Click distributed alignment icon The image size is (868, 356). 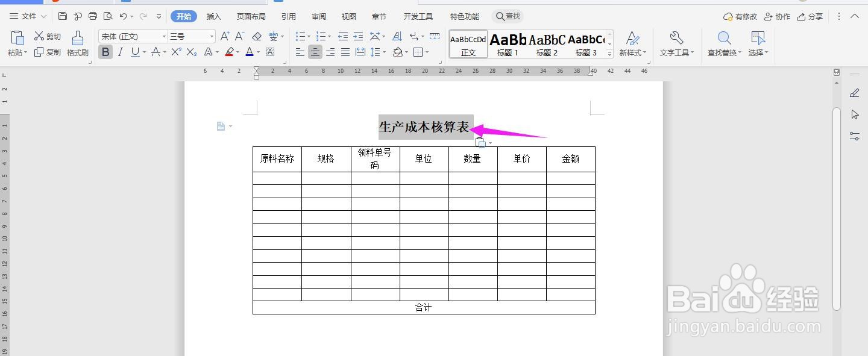[x=360, y=52]
